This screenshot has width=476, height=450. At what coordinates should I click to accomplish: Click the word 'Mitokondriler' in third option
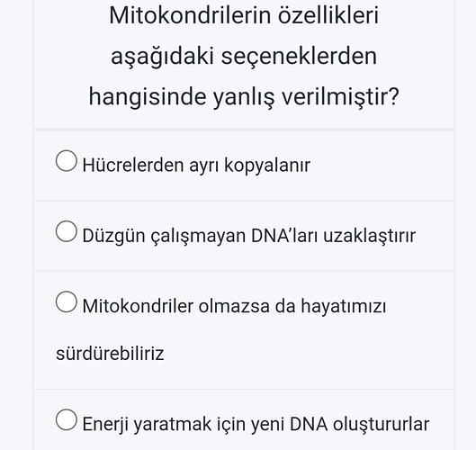(x=138, y=306)
